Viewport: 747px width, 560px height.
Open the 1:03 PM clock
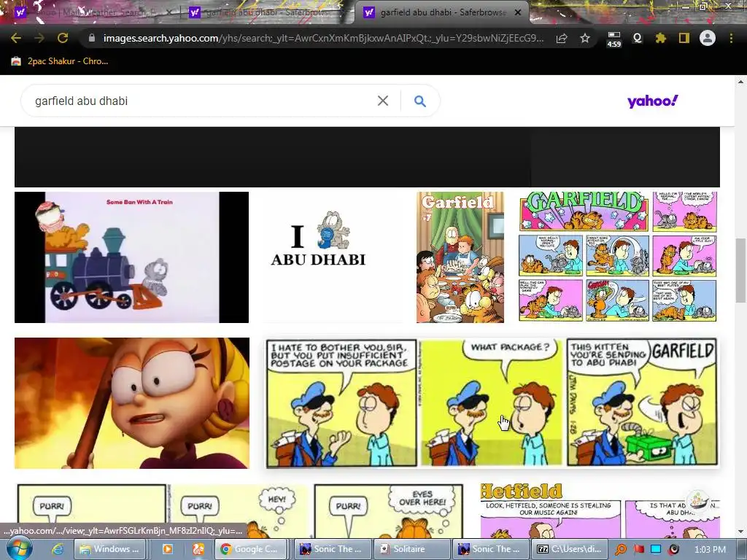point(710,549)
